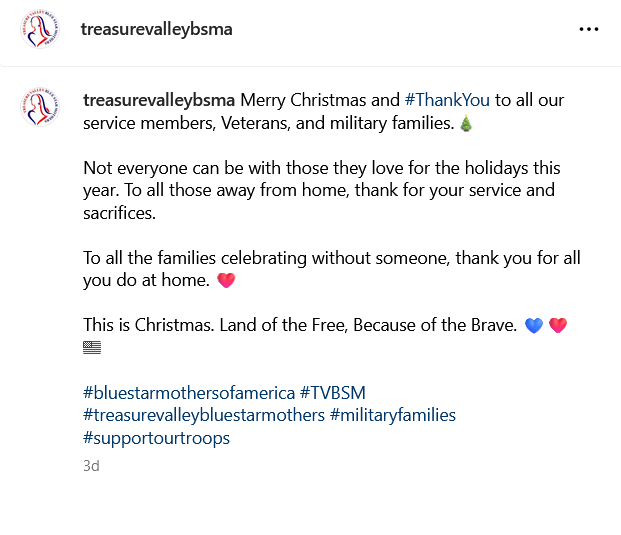The height and width of the screenshot is (535, 621).
Task: Click the American flag emoji
Action: (92, 348)
